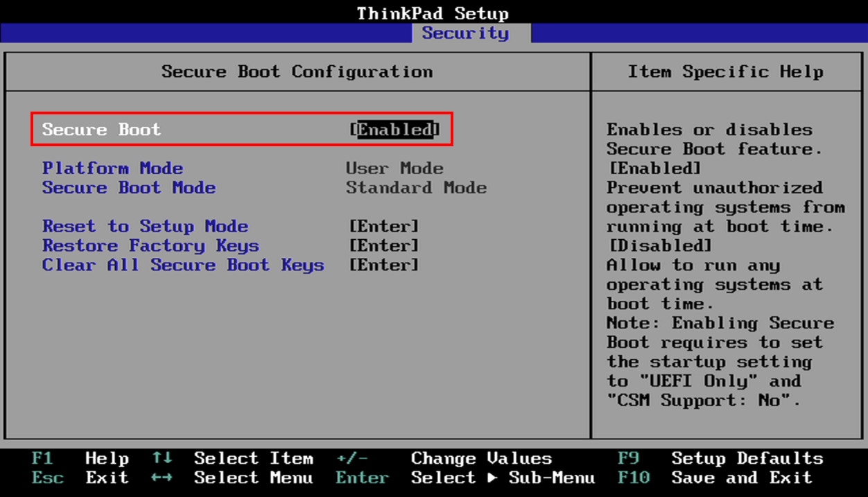Click the [Enabled] entry in help panel
Image resolution: width=868 pixels, height=497 pixels.
[x=654, y=168]
